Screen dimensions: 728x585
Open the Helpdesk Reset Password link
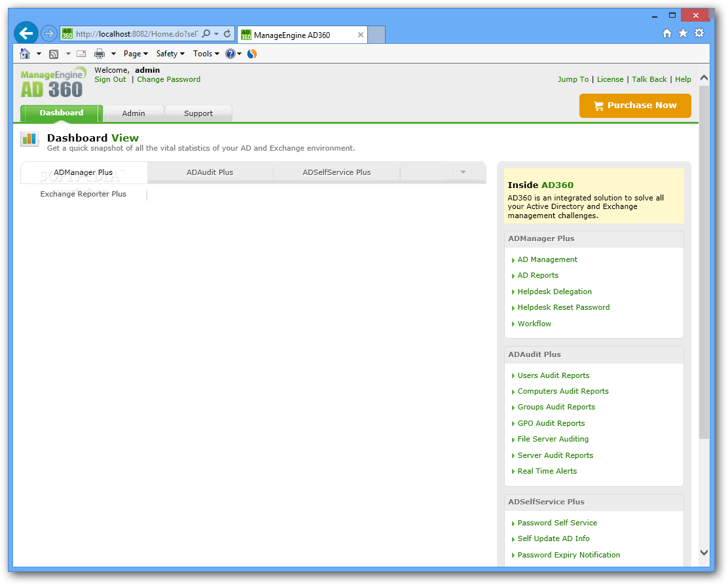pyautogui.click(x=563, y=308)
